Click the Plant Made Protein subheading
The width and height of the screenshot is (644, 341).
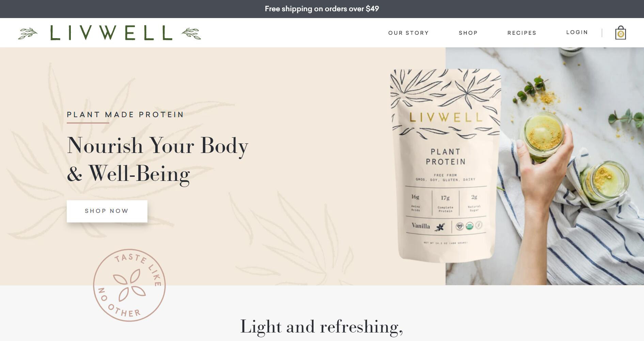[x=125, y=114]
